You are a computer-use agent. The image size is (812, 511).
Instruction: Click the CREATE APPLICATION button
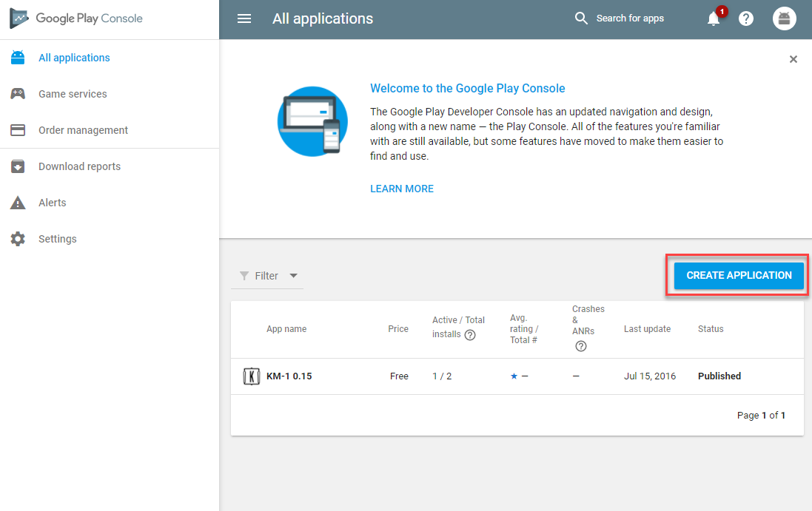tap(739, 275)
